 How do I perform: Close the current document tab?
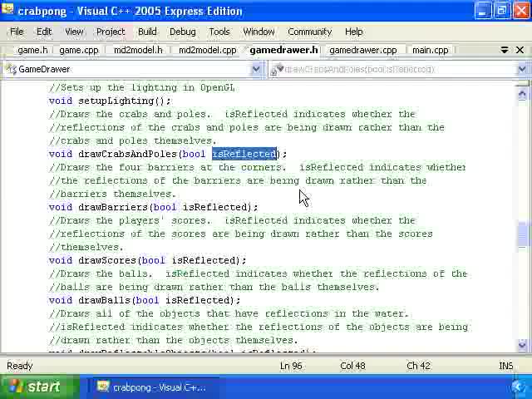[520, 50]
